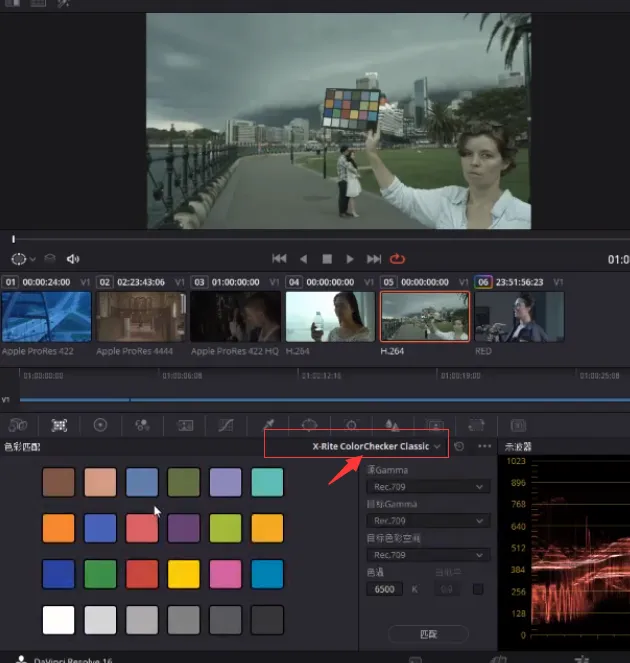This screenshot has width=630, height=663.
Task: Click the yellow-green swatch
Action: [225, 528]
